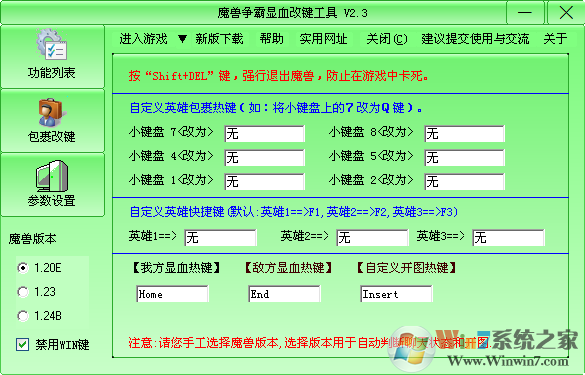Click the 自定义开图热键 field showing Insert
Image resolution: width=585 pixels, height=375 pixels.
(x=396, y=294)
